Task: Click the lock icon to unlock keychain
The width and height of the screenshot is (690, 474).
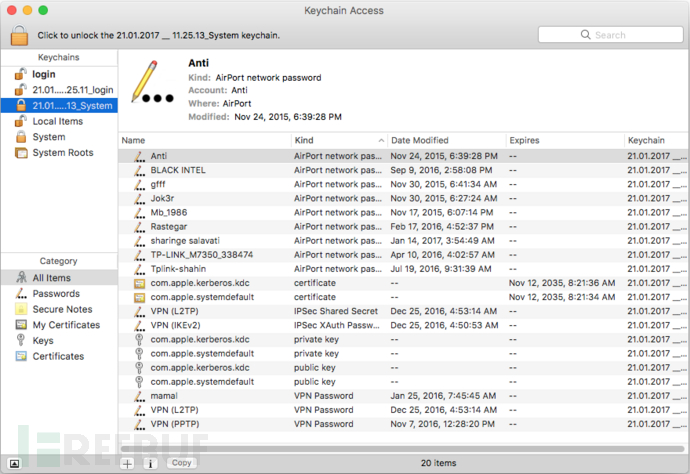Action: [x=19, y=35]
